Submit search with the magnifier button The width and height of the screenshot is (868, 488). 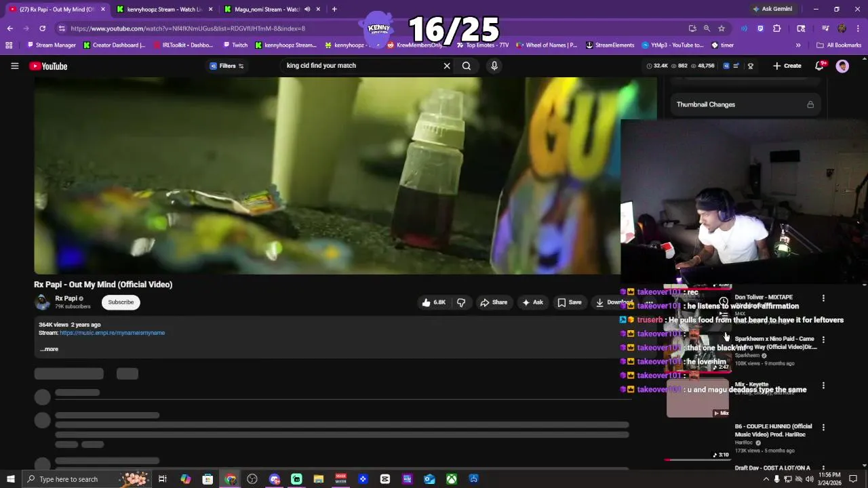[x=467, y=66]
